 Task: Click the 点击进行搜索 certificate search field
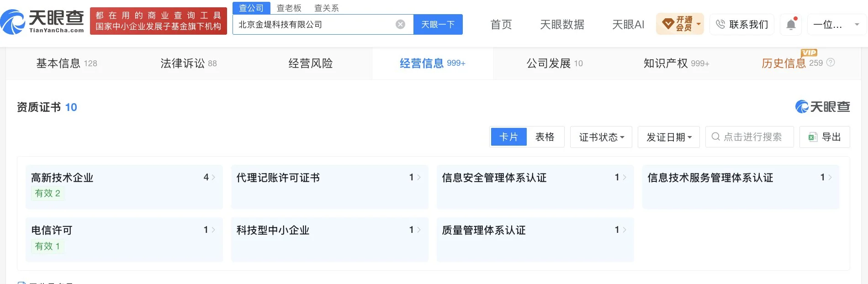750,137
